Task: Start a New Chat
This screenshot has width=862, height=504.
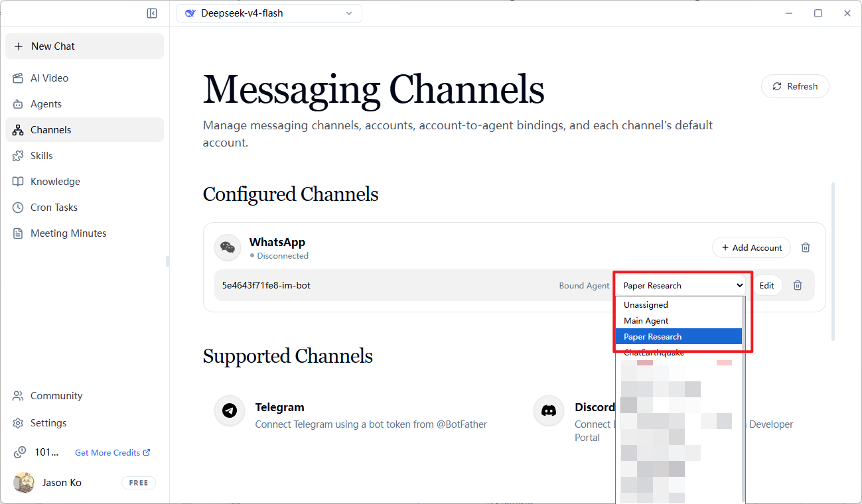Action: pos(84,46)
